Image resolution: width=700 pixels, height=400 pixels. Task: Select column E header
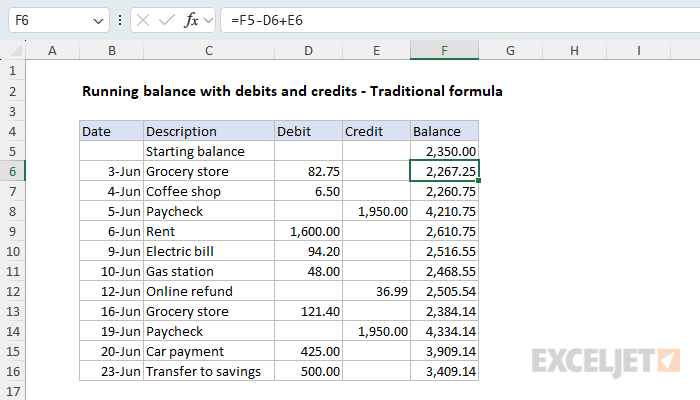pos(376,50)
